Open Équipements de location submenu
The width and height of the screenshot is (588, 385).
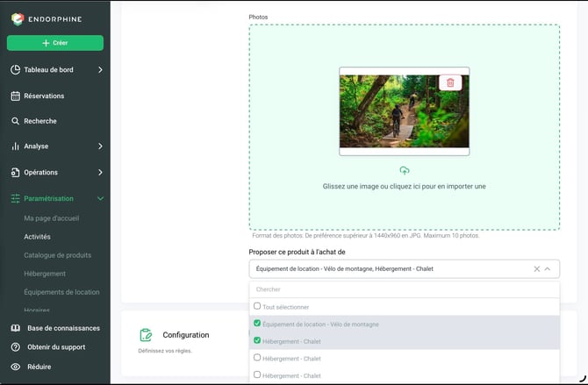[x=61, y=292]
